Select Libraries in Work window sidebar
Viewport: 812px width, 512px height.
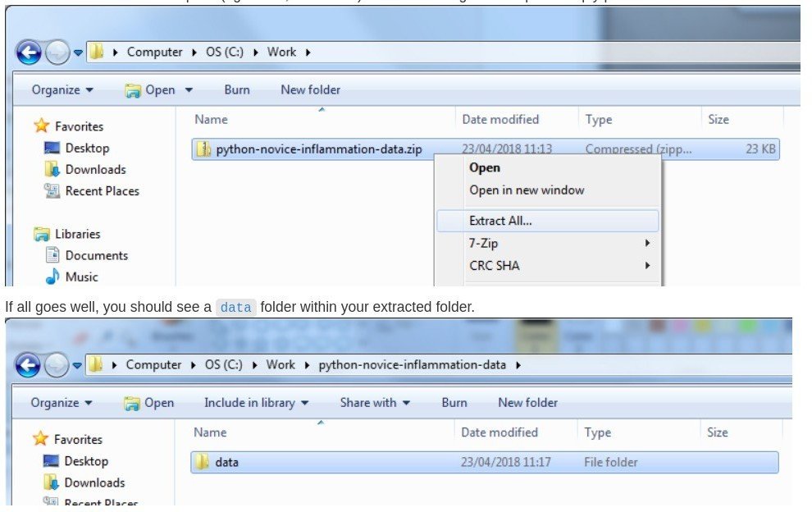pyautogui.click(x=67, y=234)
